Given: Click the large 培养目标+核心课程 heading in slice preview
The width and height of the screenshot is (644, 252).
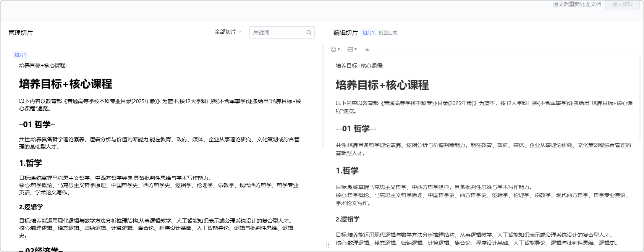Looking at the screenshot, I should click(x=66, y=84).
